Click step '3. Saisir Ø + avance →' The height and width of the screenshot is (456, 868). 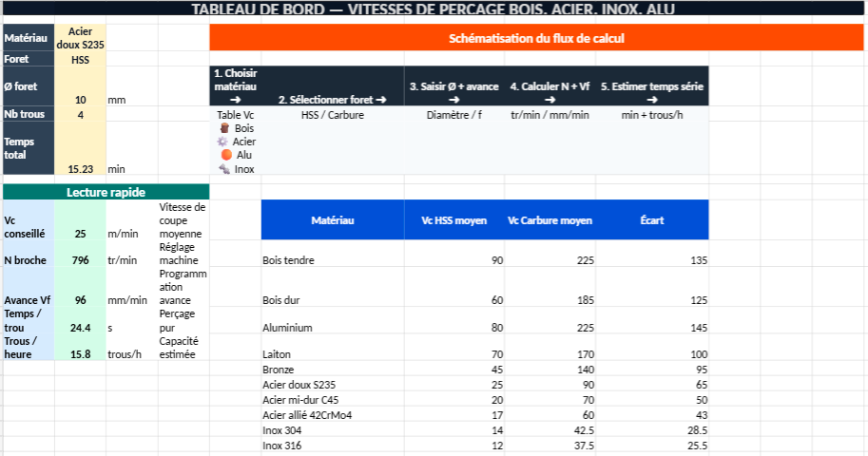pos(453,86)
